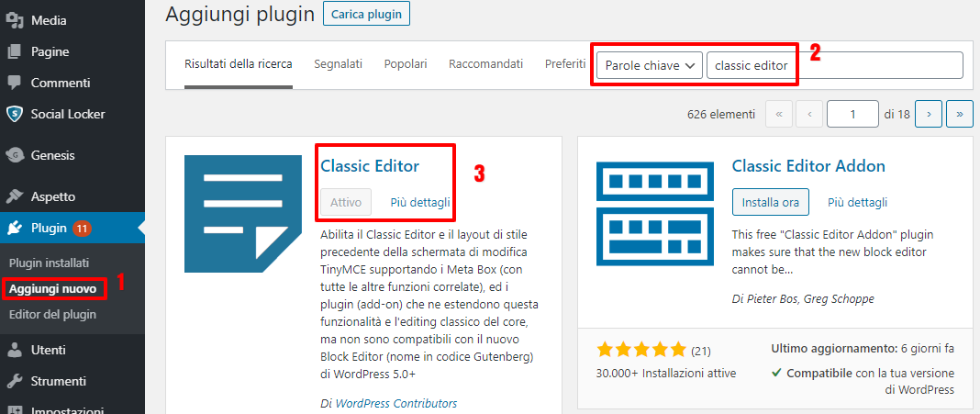The height and width of the screenshot is (414, 980).
Task: Click the Attivo button on Classic Editor
Action: 346,203
